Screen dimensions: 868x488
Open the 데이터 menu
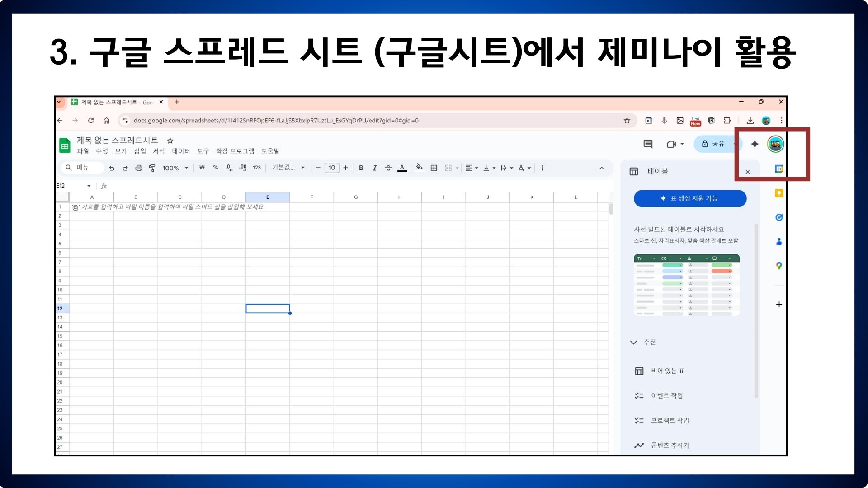tap(181, 151)
